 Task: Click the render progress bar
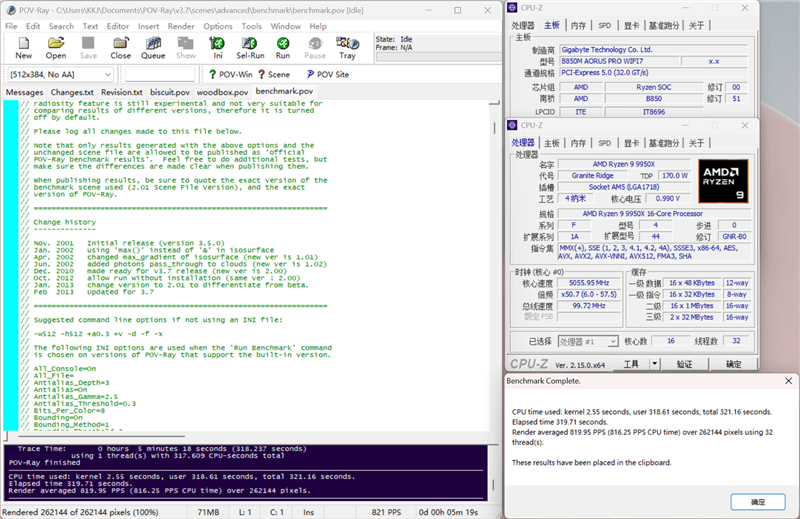coord(438,57)
